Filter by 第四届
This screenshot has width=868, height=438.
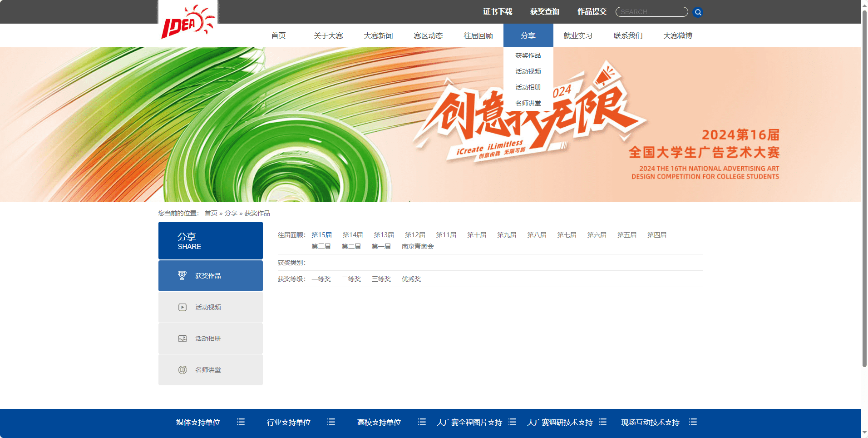click(657, 235)
